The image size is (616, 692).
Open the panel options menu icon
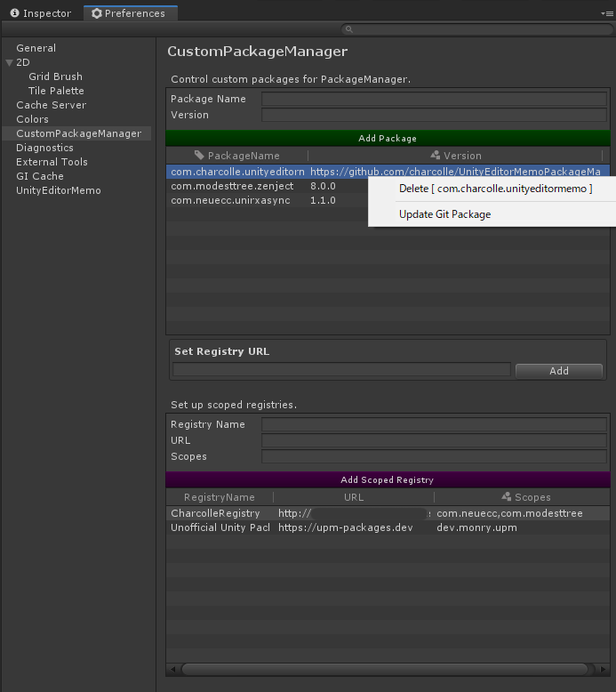pos(607,13)
